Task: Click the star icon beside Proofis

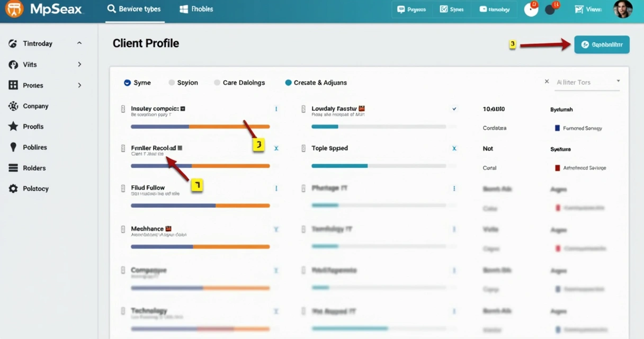Action: click(x=13, y=127)
